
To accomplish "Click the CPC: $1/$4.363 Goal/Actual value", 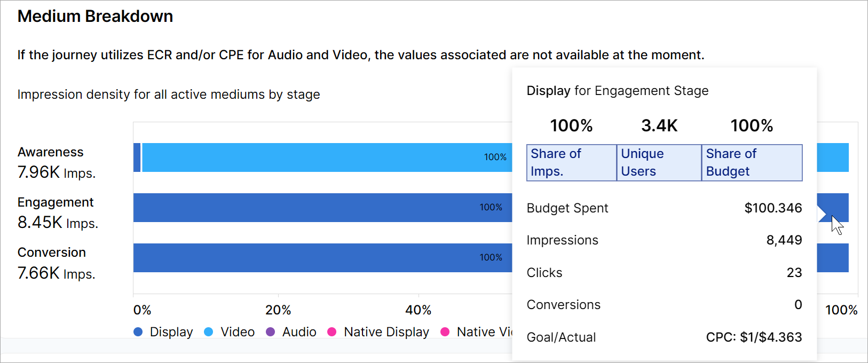I will point(754,337).
